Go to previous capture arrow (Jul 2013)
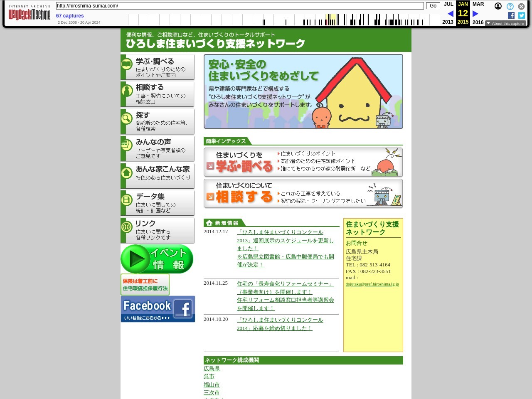This screenshot has height=399, width=532. [x=450, y=14]
